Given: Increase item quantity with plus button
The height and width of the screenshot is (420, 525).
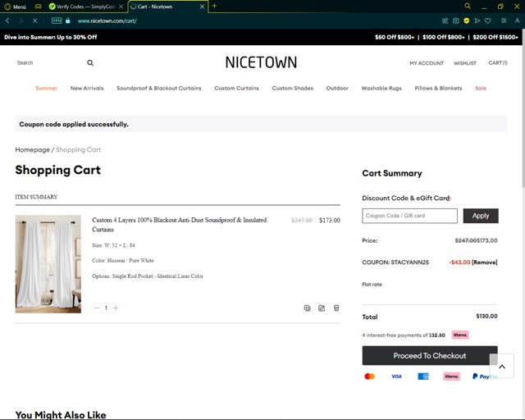Looking at the screenshot, I should pos(116,308).
